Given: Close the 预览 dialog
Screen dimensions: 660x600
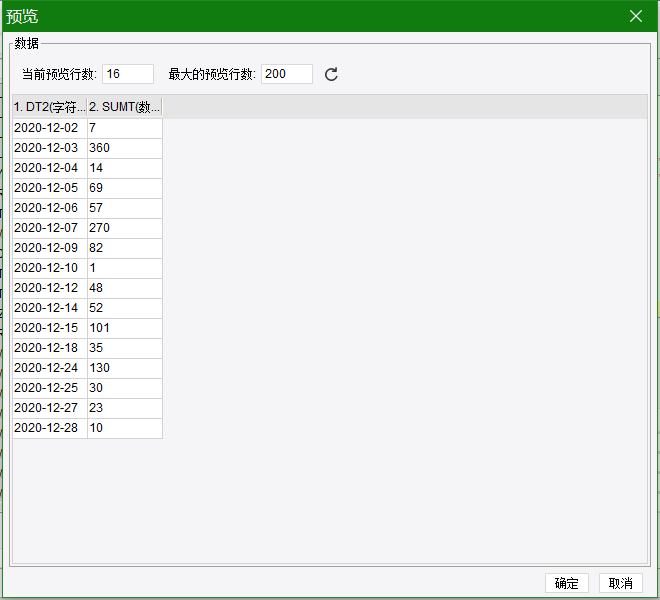Looking at the screenshot, I should pos(636,16).
